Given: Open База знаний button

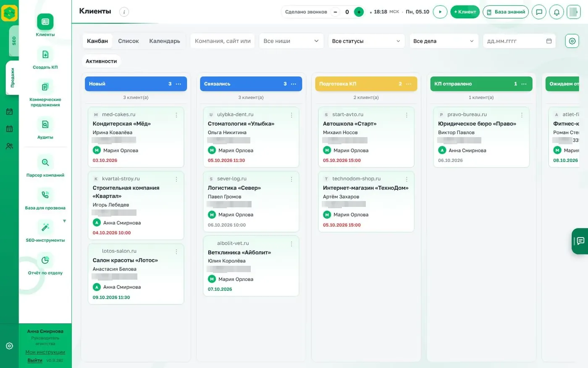Looking at the screenshot, I should 506,12.
